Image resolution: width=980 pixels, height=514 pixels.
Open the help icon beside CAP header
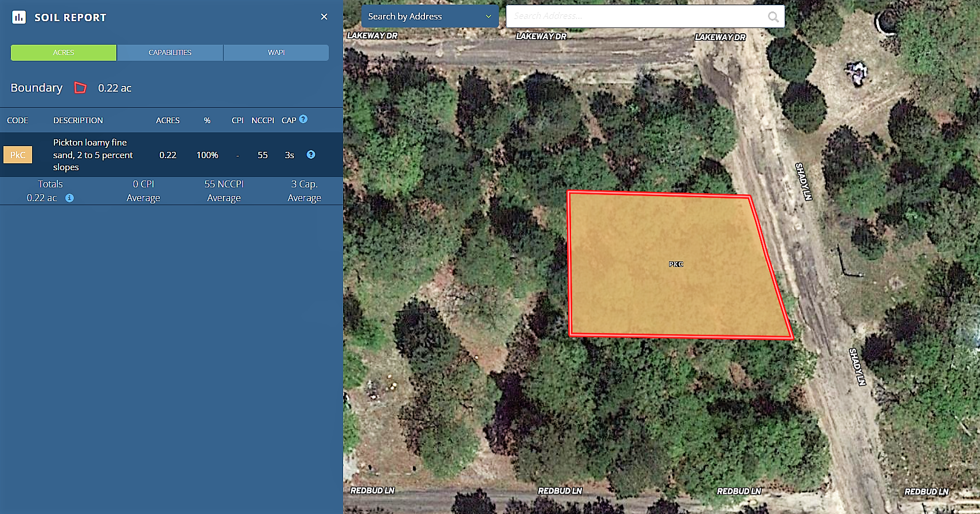304,119
